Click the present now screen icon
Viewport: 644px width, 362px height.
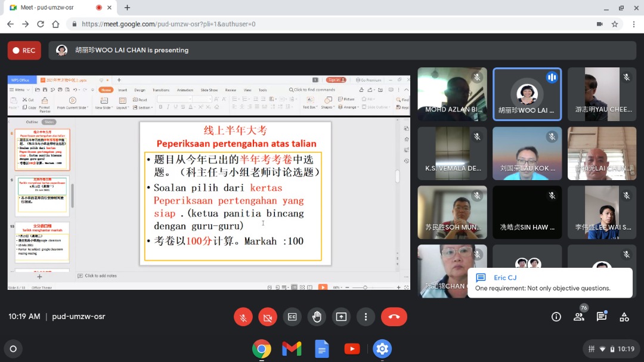[341, 317]
